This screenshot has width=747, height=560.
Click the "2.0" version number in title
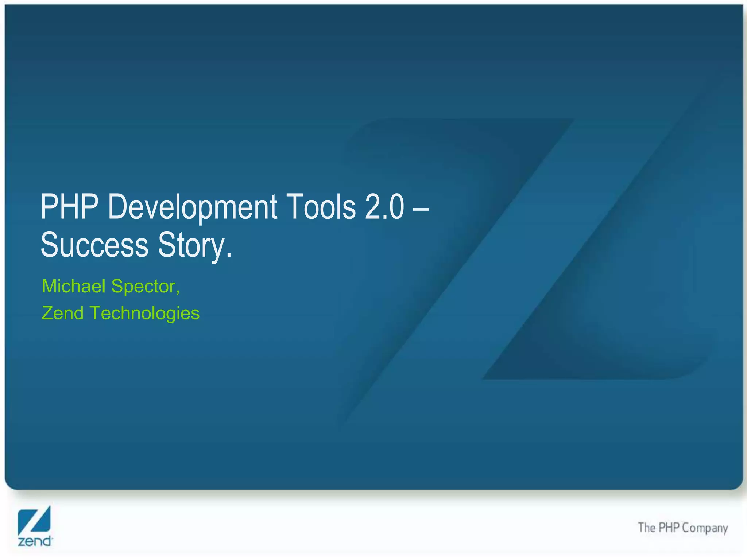[384, 207]
